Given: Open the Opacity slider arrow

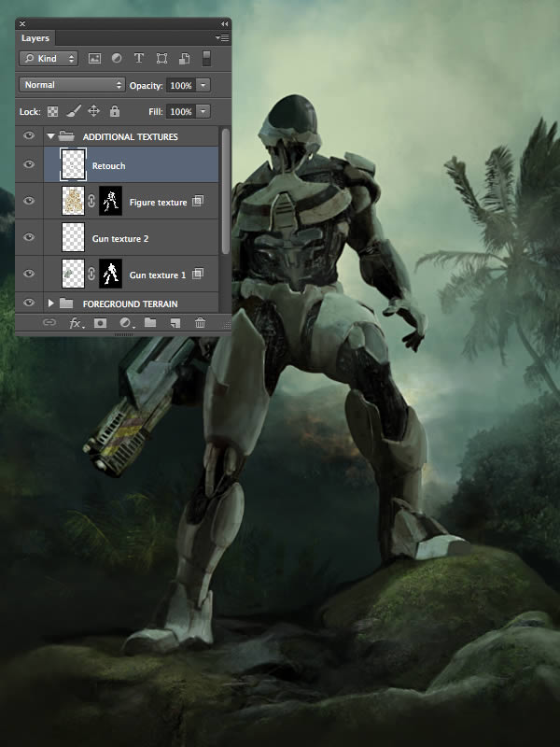Looking at the screenshot, I should (203, 85).
